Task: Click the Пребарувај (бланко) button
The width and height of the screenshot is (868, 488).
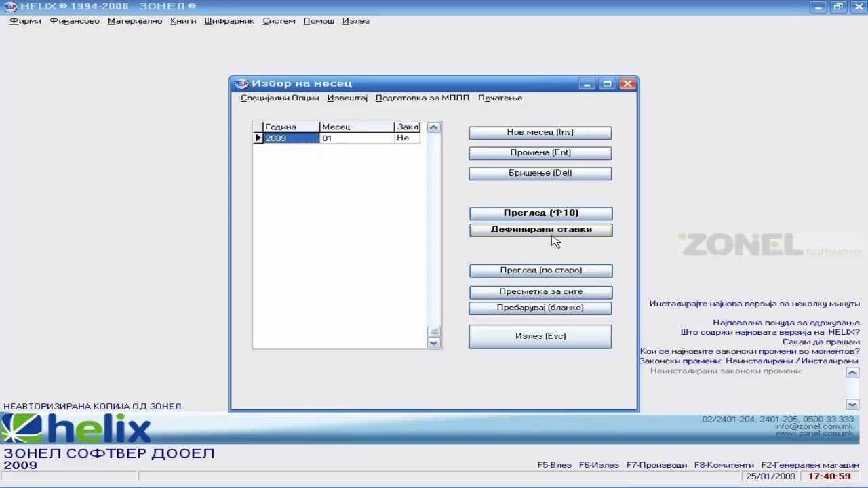Action: click(540, 308)
